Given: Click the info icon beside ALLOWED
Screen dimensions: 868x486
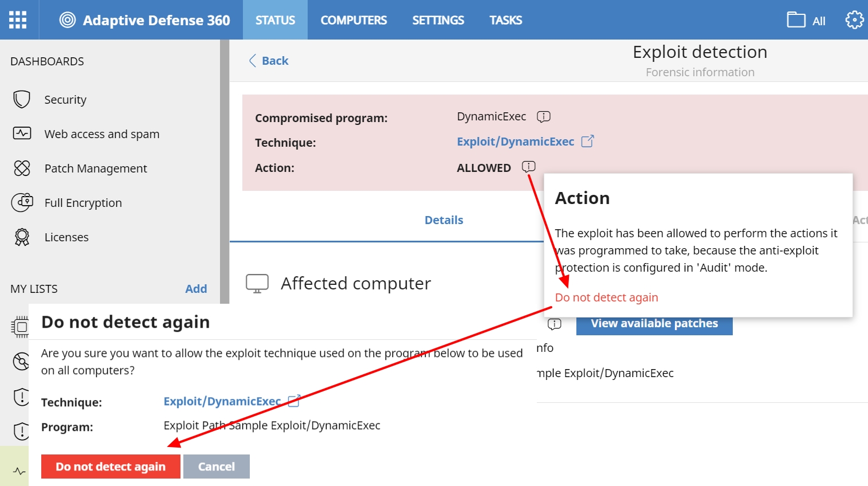Looking at the screenshot, I should tap(528, 166).
